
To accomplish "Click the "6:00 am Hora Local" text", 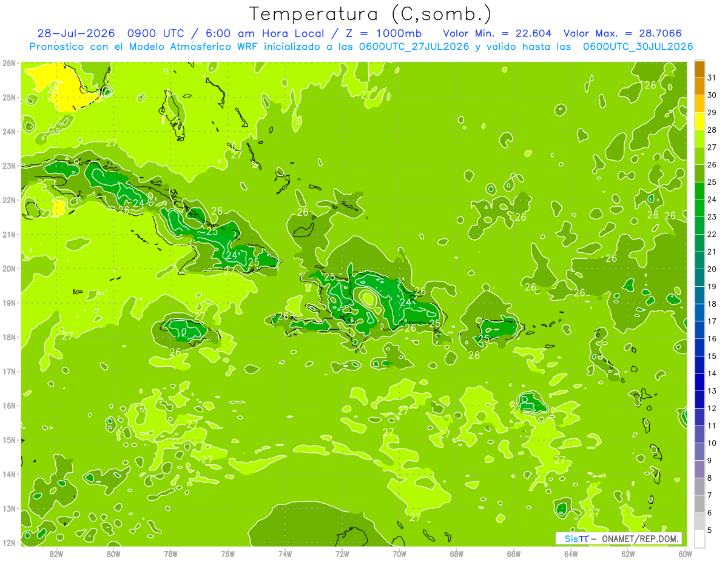I will click(268, 33).
